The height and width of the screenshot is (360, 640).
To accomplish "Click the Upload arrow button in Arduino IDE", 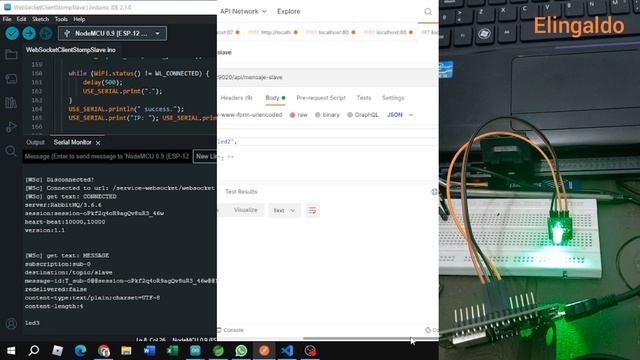I will point(29,33).
